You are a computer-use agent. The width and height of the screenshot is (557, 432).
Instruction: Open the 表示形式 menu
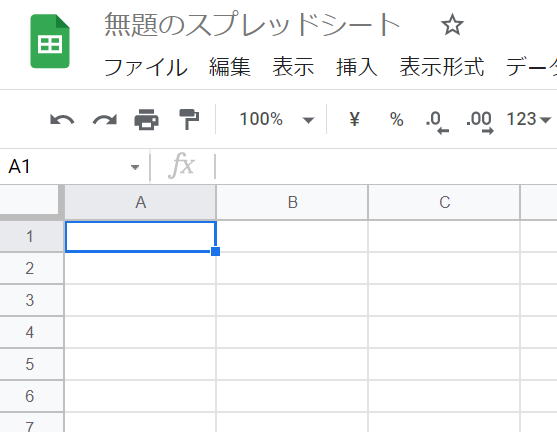pyautogui.click(x=442, y=67)
